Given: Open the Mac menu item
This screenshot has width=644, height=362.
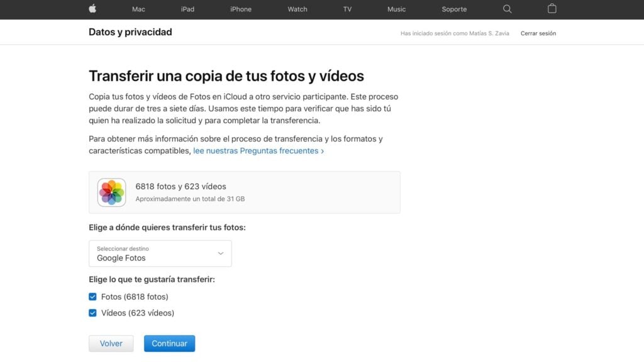Looking at the screenshot, I should click(x=138, y=9).
